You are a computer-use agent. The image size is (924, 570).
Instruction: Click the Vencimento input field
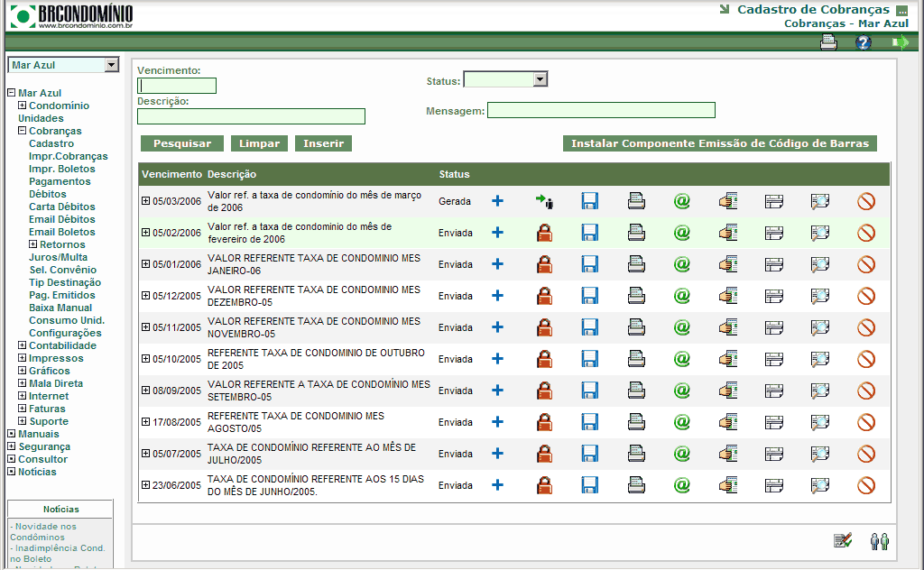click(177, 86)
